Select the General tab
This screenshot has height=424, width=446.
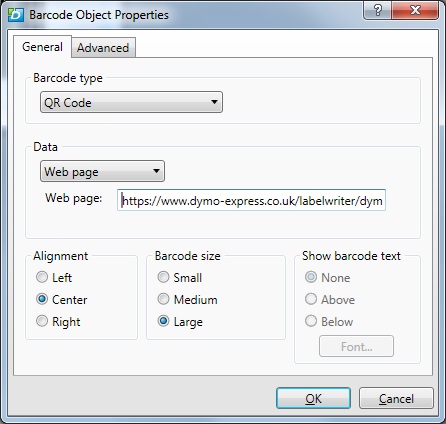click(x=42, y=47)
